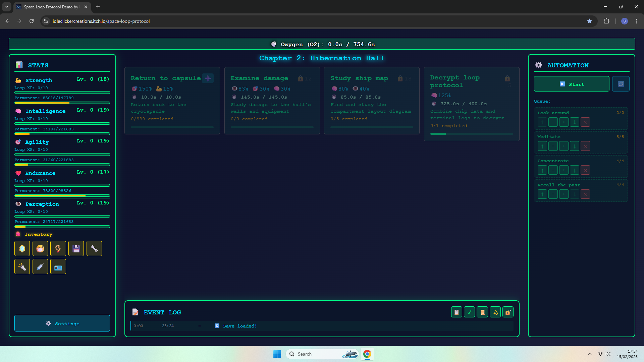The height and width of the screenshot is (362, 644).
Task: Start the automation queue
Action: pyautogui.click(x=572, y=84)
